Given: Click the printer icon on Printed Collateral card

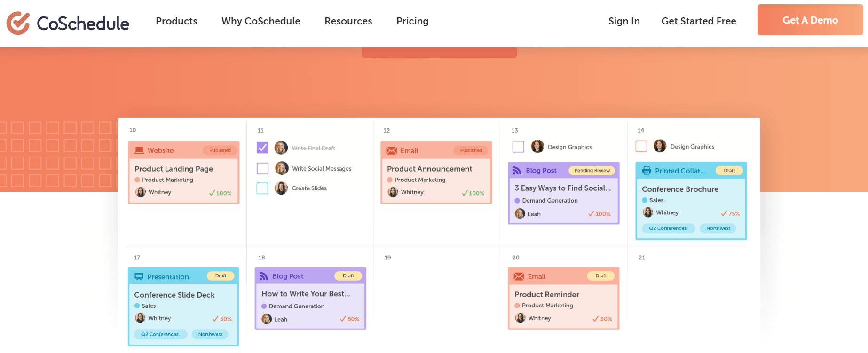Looking at the screenshot, I should 647,171.
